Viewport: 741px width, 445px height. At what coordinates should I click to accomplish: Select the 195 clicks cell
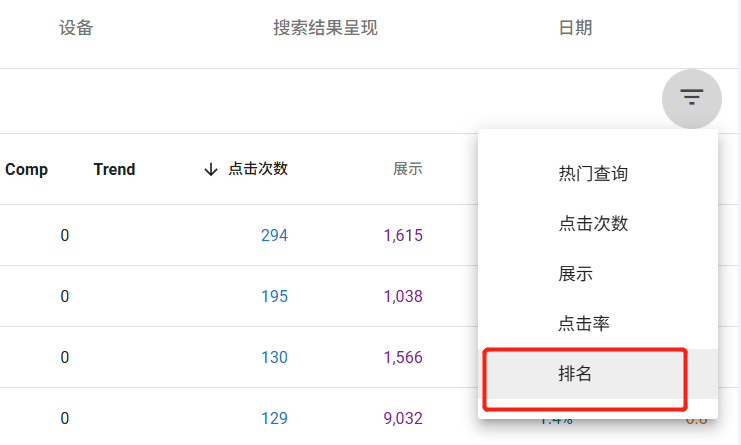pos(274,297)
